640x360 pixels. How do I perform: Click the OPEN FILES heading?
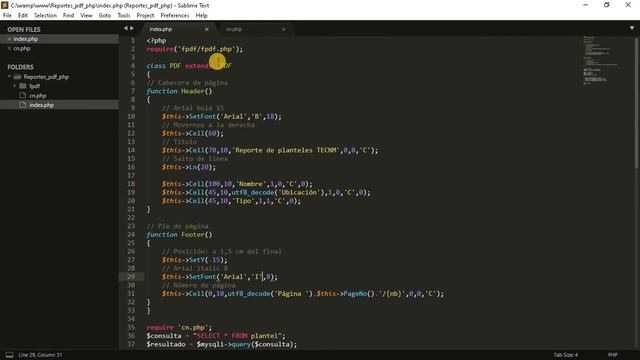click(x=24, y=29)
